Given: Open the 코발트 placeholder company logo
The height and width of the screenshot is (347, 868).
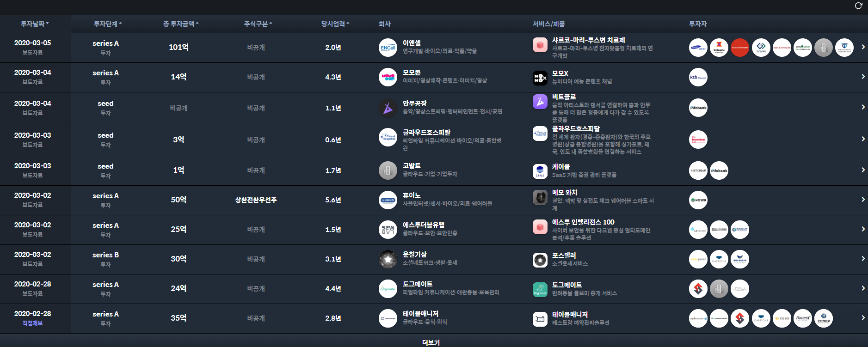Looking at the screenshot, I should point(388,170).
